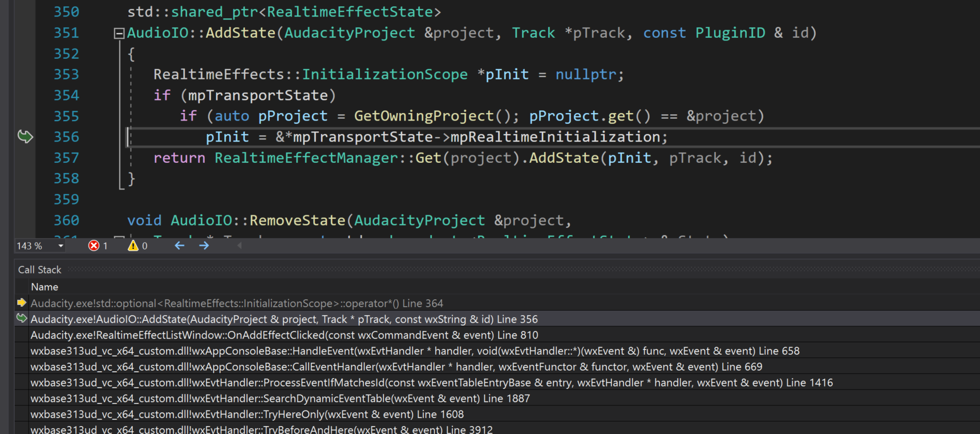Click GetOwningProject on line 355
This screenshot has height=434, width=980.
[424, 116]
